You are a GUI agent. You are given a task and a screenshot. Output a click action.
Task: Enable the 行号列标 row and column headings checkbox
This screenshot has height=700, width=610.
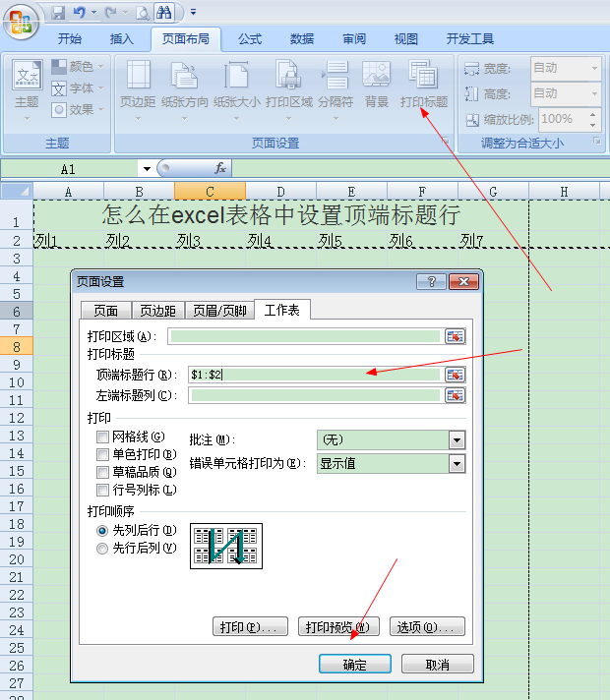(102, 490)
